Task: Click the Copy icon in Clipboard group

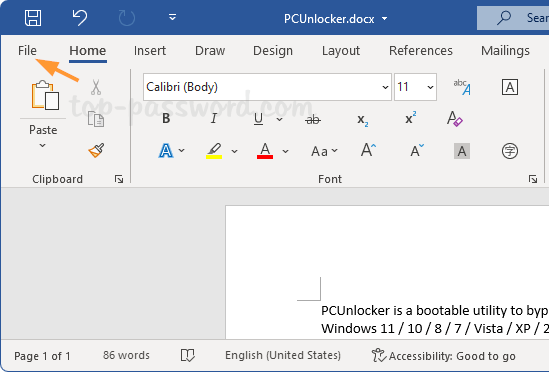Action: pos(96,119)
